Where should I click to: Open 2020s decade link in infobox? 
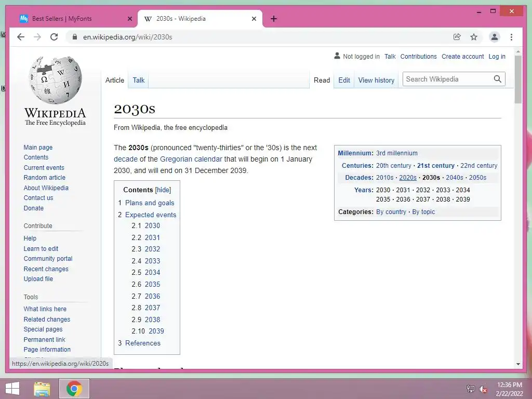(407, 178)
